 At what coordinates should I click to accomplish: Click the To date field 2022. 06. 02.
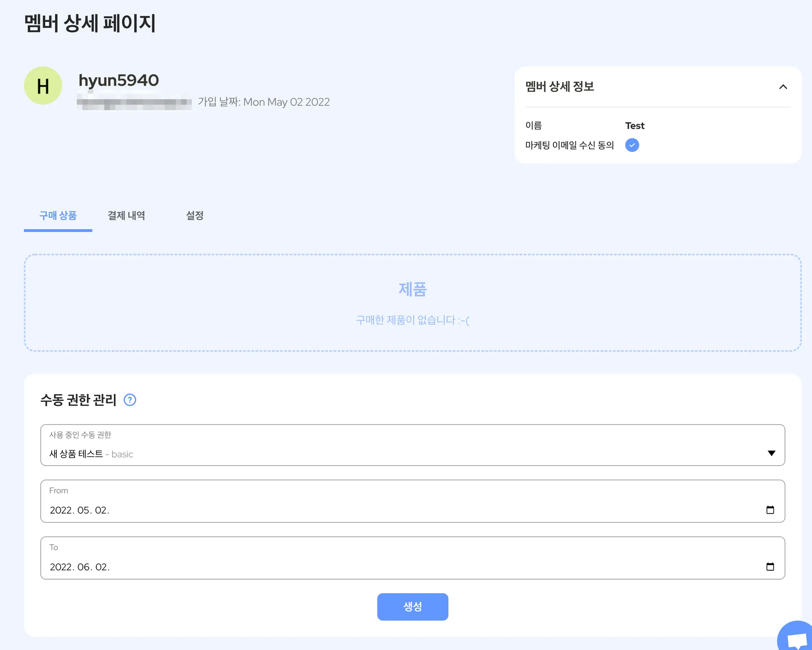79,567
